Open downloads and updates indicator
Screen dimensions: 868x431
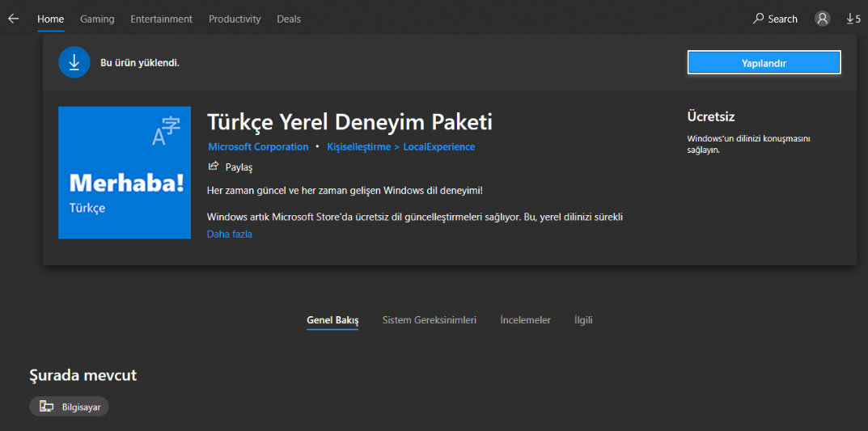(853, 19)
